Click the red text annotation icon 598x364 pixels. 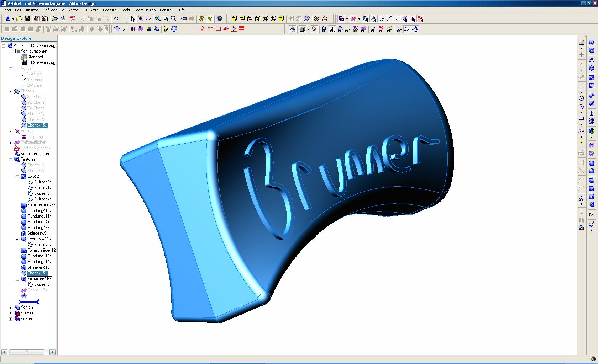(x=226, y=29)
